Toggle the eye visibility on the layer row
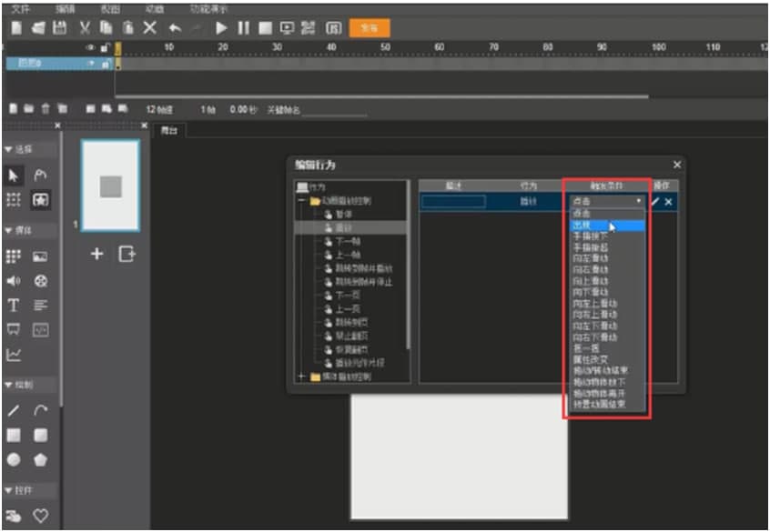This screenshot has height=532, width=770. coord(92,64)
